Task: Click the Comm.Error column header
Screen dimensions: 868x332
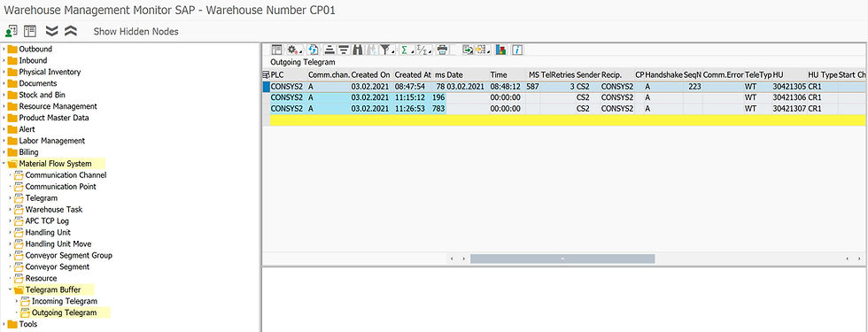Action: tap(723, 74)
